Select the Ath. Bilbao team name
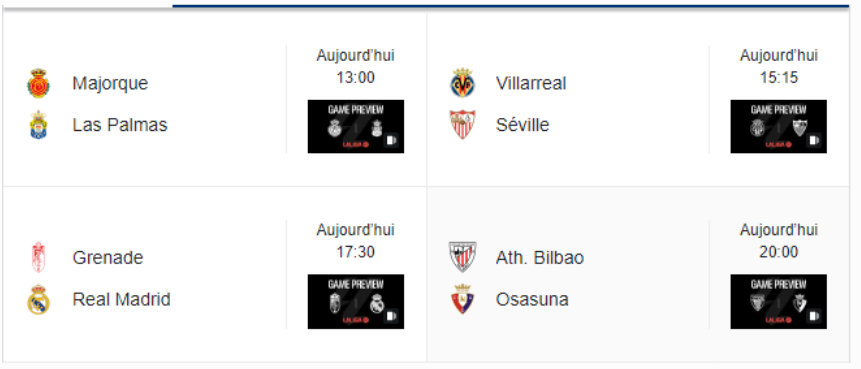The width and height of the screenshot is (861, 369). (540, 258)
